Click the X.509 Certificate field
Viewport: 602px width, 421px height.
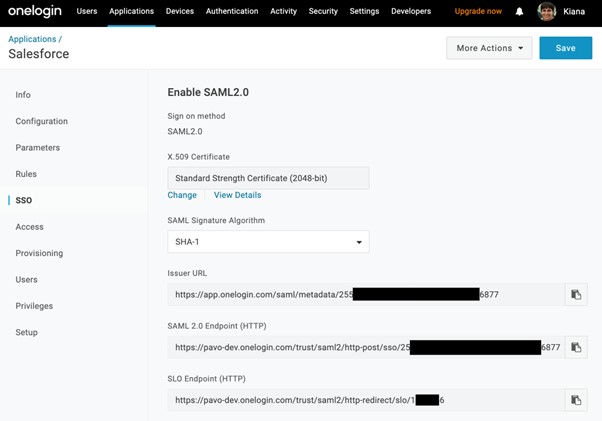pos(268,178)
